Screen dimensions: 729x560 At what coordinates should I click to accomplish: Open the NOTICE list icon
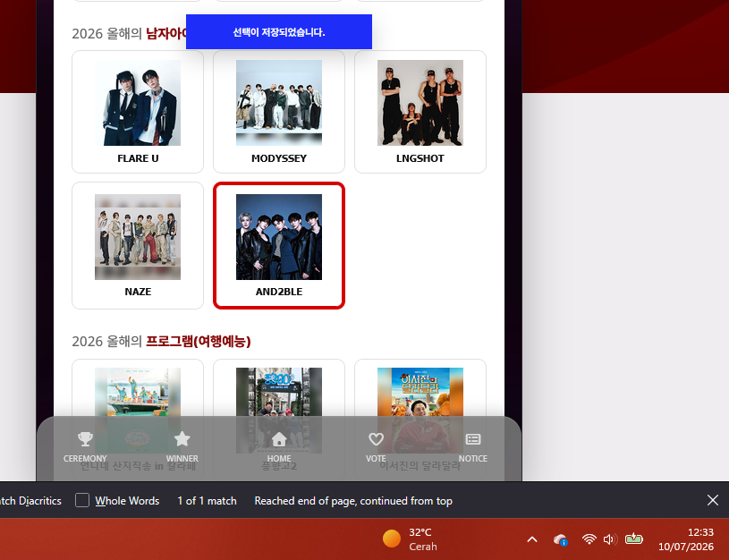pos(473,439)
